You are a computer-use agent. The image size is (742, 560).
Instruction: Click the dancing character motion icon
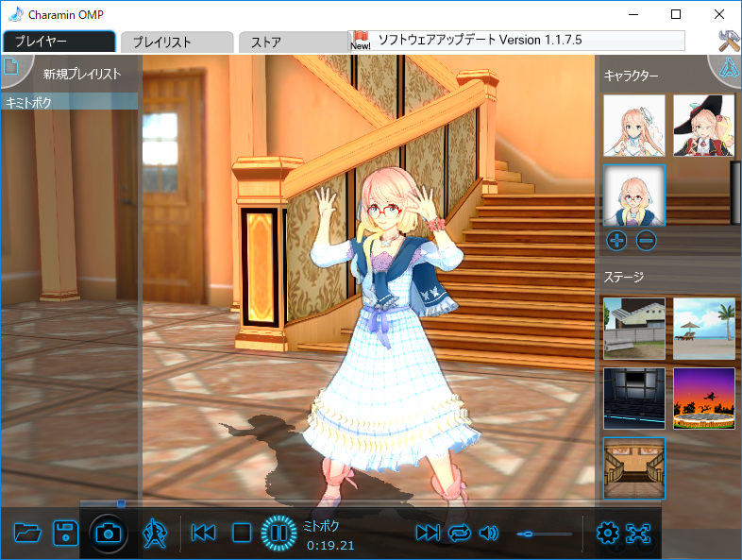pos(155,533)
